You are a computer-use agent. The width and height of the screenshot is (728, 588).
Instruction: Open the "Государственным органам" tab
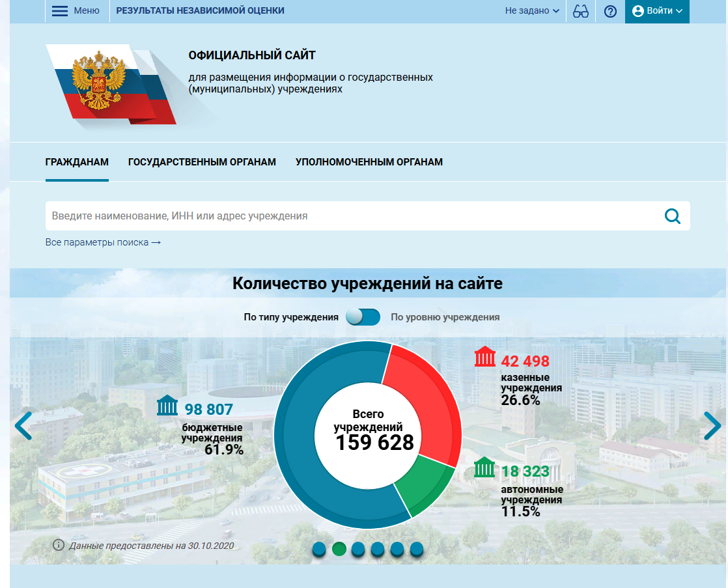(x=202, y=162)
